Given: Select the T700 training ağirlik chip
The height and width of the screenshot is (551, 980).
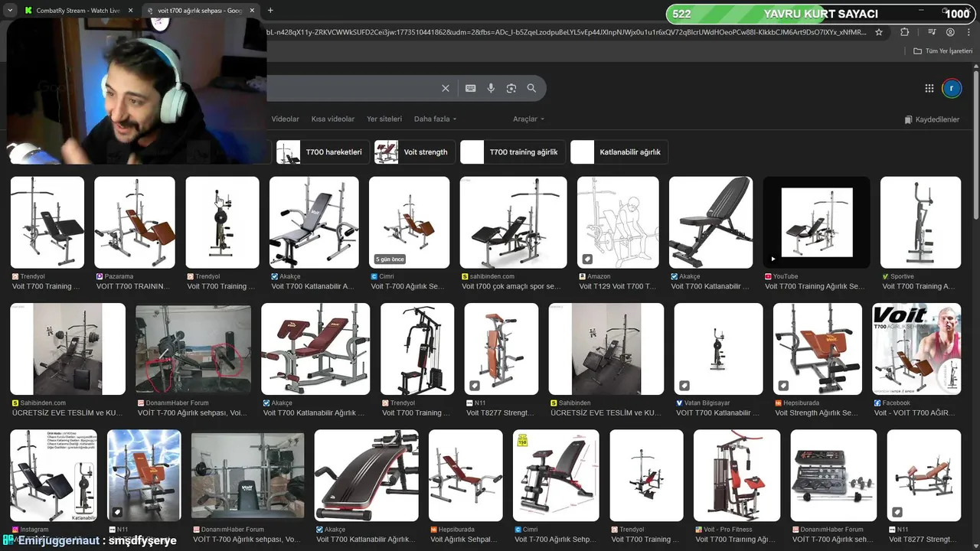Looking at the screenshot, I should point(513,152).
